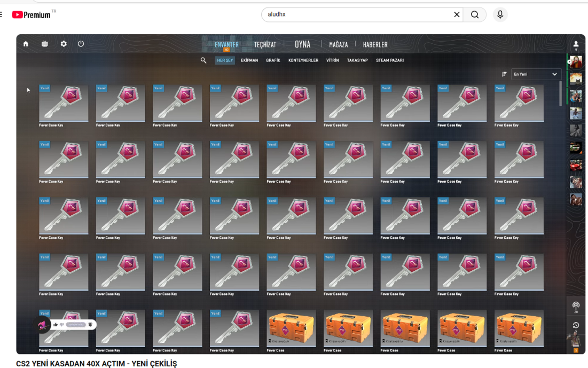Click the channel avatar in overlay pill
Image resolution: width=588 pixels, height=368 pixels.
point(43,325)
